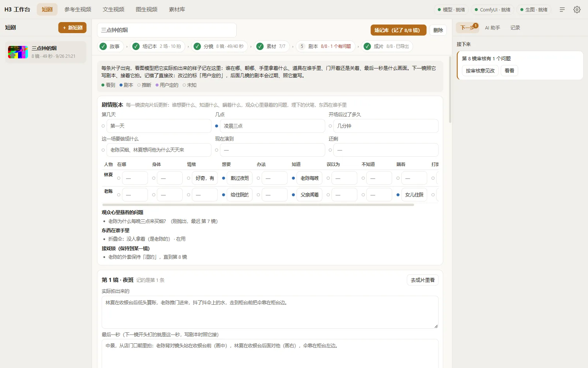Toggle the source dot beside 第一天 field
The image size is (588, 368).
(x=103, y=126)
